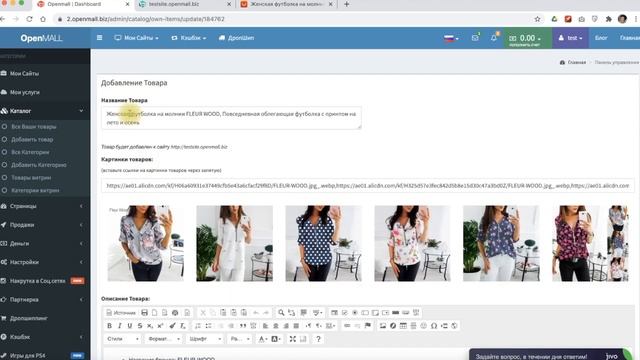Align text left in editor
Screen dimensions: 640x360
pos(265,326)
